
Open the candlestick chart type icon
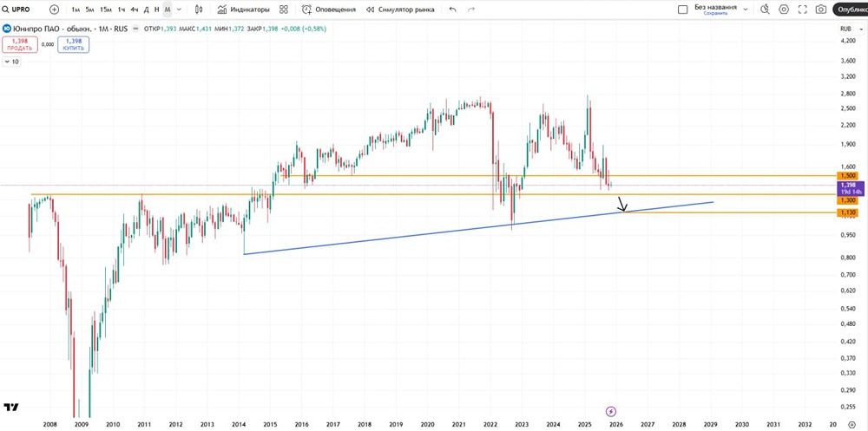click(200, 10)
